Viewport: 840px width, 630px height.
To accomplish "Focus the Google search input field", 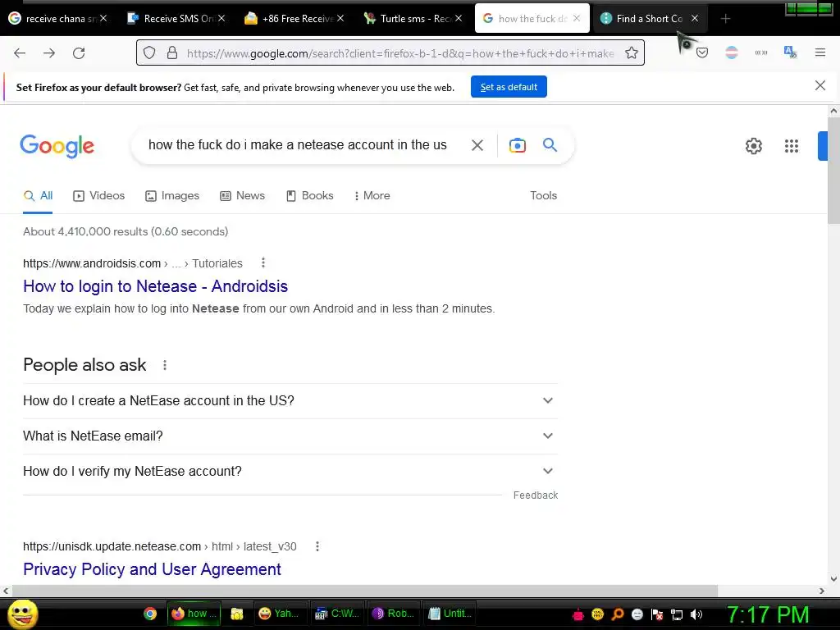I will click(x=297, y=145).
